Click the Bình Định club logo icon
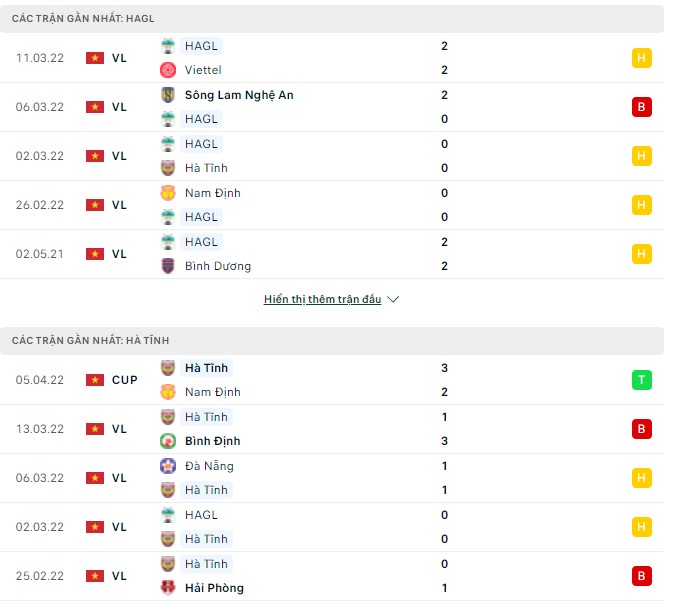Viewport: 675px width, 613px height. coord(168,441)
